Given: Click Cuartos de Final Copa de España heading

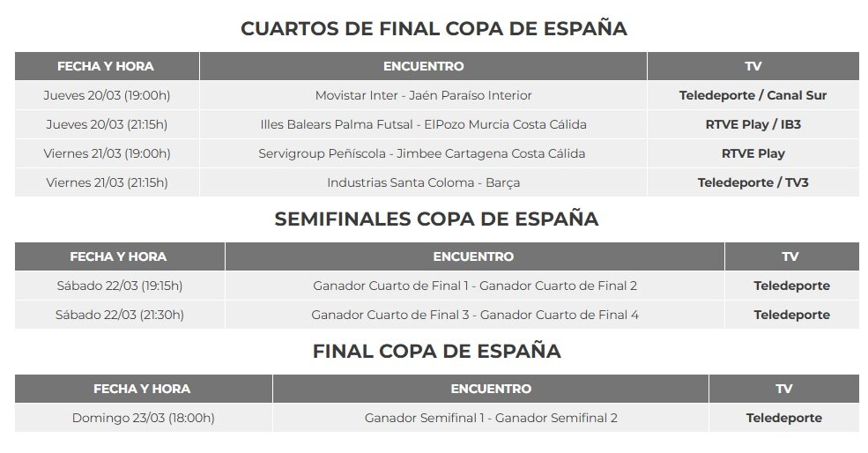Looking at the screenshot, I should (x=434, y=29).
